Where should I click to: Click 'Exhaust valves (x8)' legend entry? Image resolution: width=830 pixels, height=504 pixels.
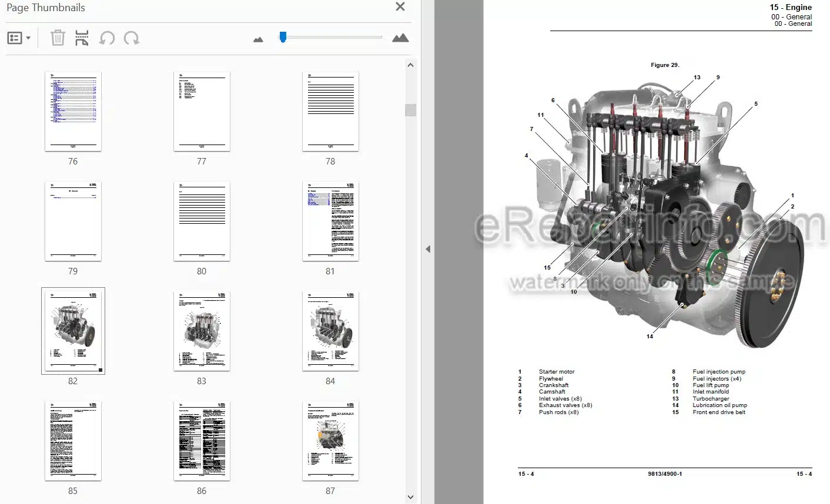pyautogui.click(x=565, y=405)
